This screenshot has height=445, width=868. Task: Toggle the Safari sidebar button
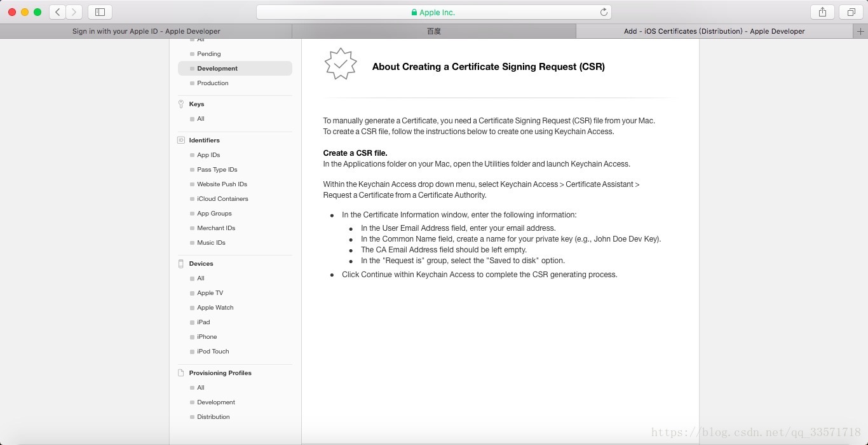point(100,12)
